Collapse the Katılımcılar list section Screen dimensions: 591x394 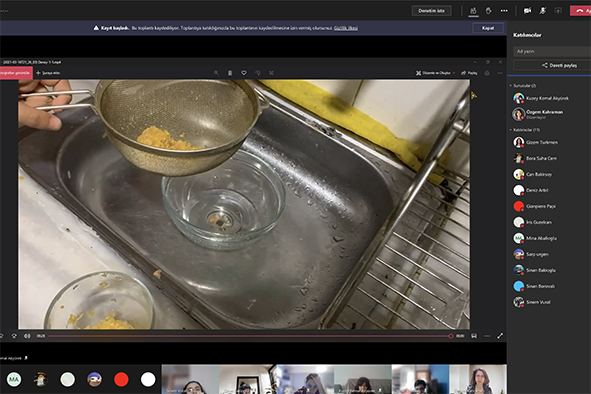pyautogui.click(x=524, y=130)
